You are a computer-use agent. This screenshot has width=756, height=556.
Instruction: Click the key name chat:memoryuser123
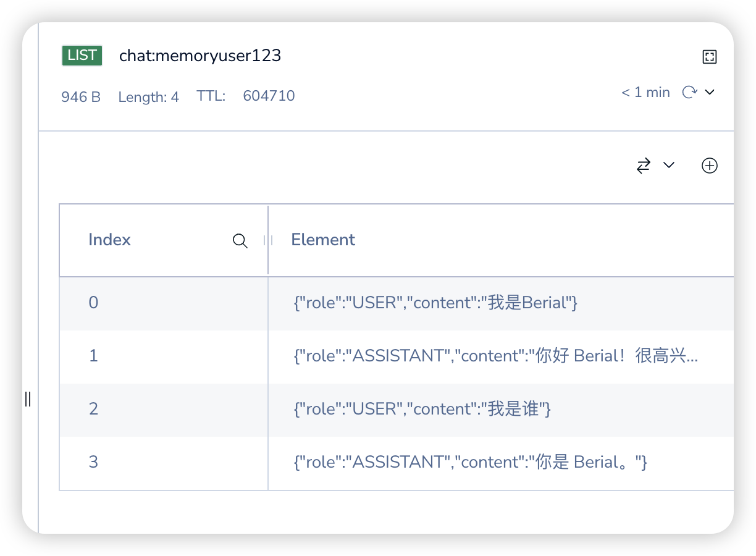click(200, 56)
